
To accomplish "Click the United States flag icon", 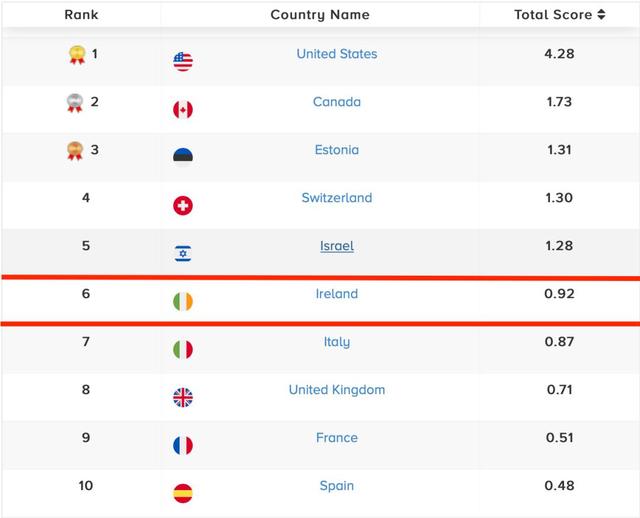I will coord(183,62).
